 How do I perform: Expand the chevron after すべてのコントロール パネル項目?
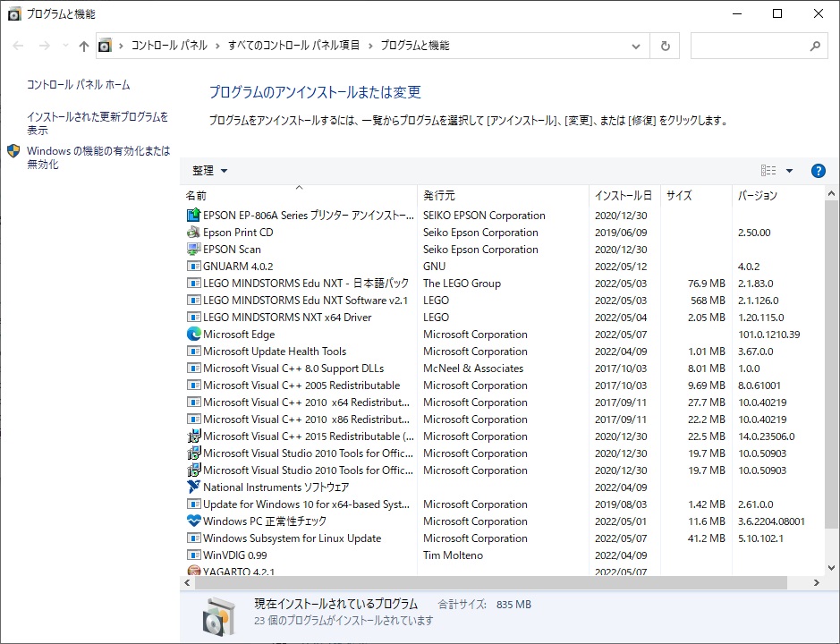tap(370, 47)
